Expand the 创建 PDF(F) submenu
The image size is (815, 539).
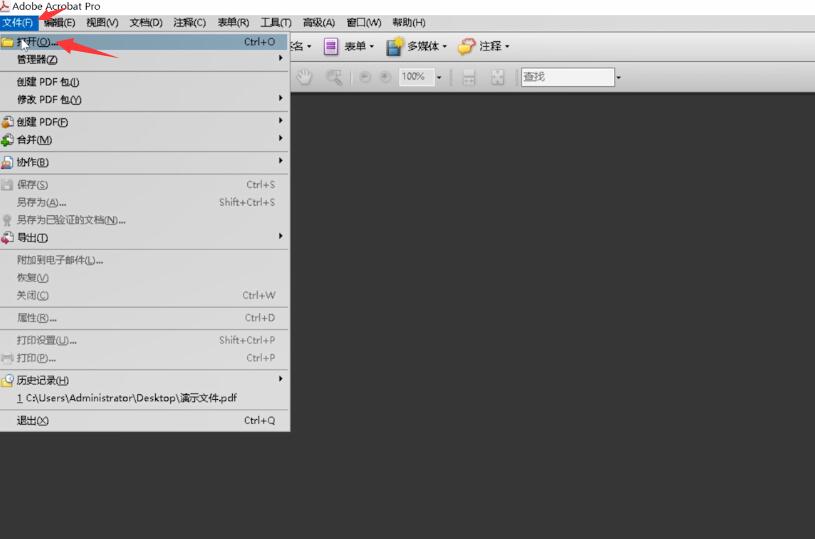point(144,122)
